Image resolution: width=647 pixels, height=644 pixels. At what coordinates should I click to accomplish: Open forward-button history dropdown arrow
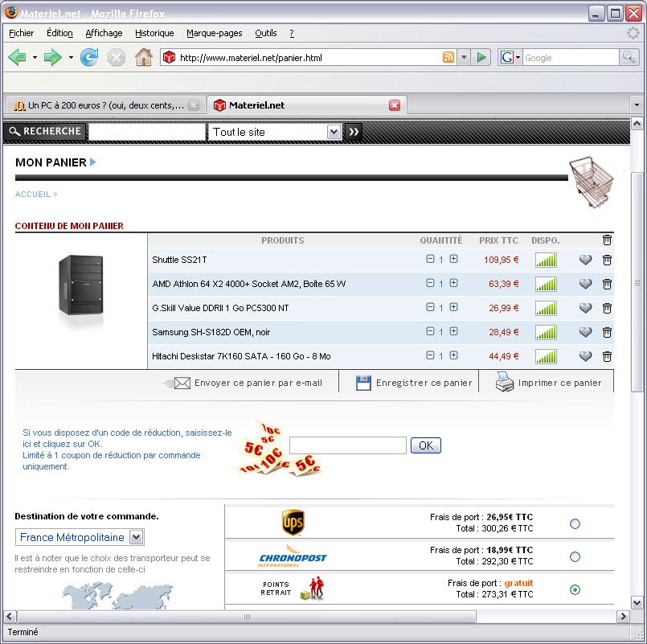point(71,57)
